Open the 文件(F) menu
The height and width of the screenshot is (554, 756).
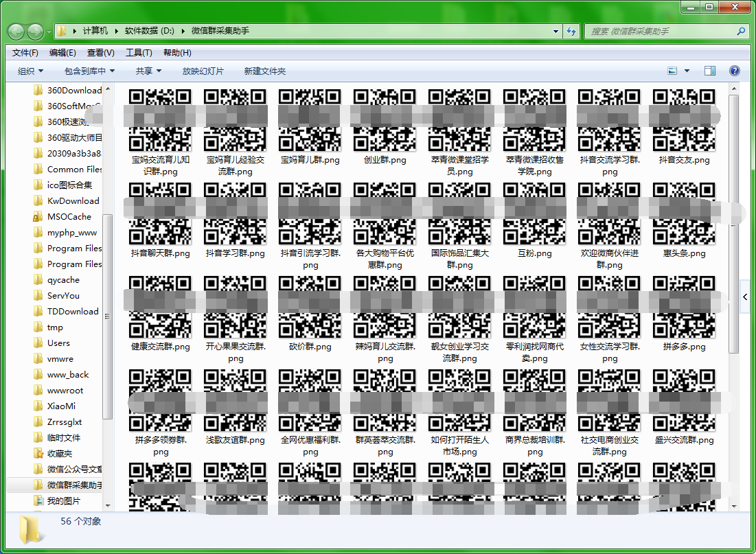pos(25,53)
